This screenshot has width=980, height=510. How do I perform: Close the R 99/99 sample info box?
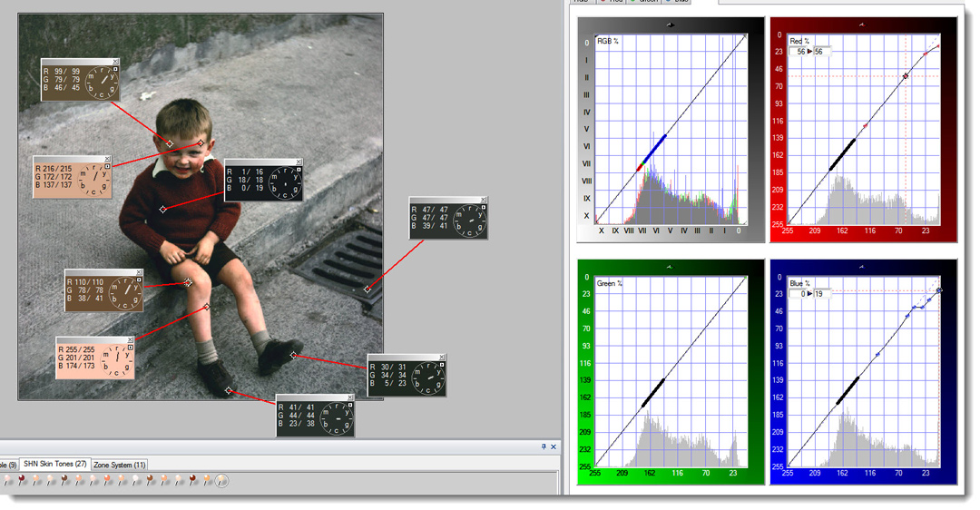(115, 61)
